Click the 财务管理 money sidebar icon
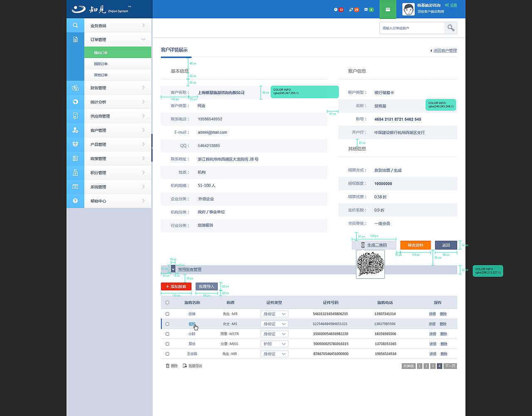This screenshot has width=532, height=416. coord(75,88)
